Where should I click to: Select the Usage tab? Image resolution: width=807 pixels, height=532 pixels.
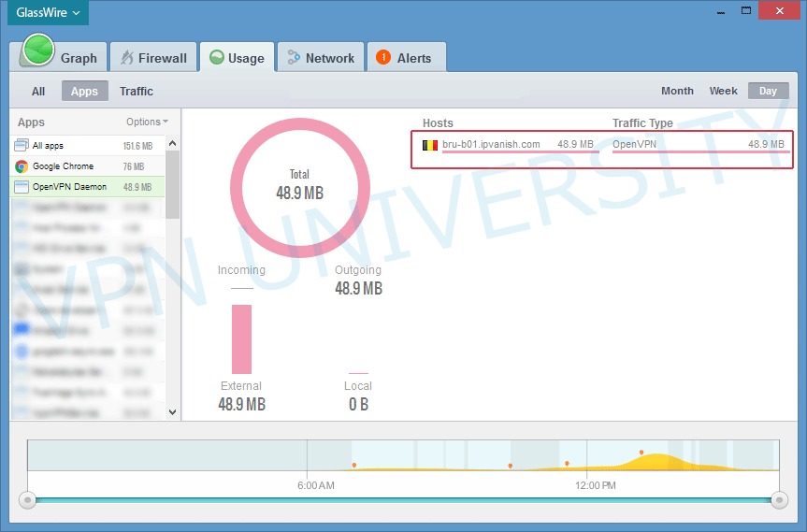pos(237,58)
